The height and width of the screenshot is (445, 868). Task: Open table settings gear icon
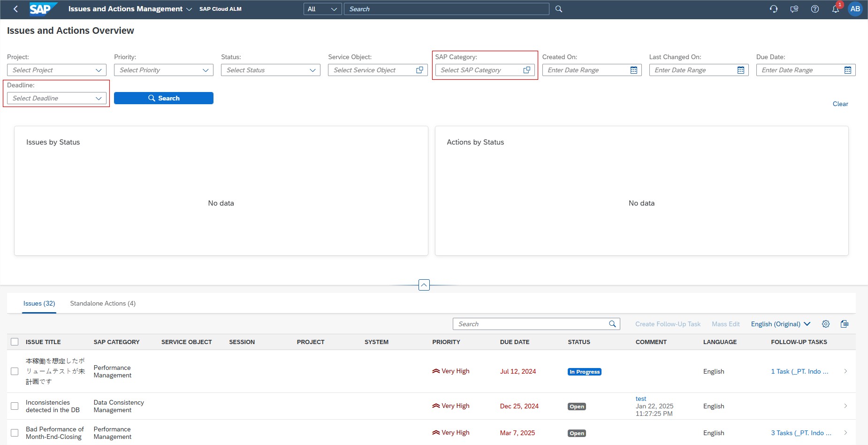[826, 324]
